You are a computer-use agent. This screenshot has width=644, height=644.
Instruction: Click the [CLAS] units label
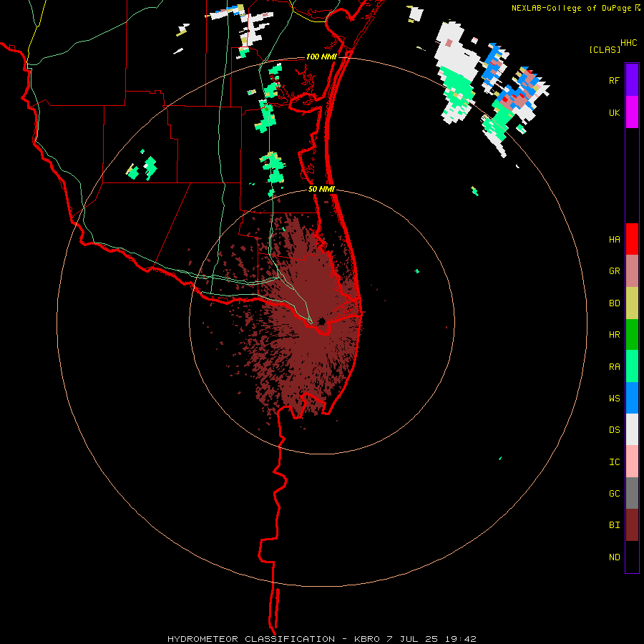coord(605,50)
